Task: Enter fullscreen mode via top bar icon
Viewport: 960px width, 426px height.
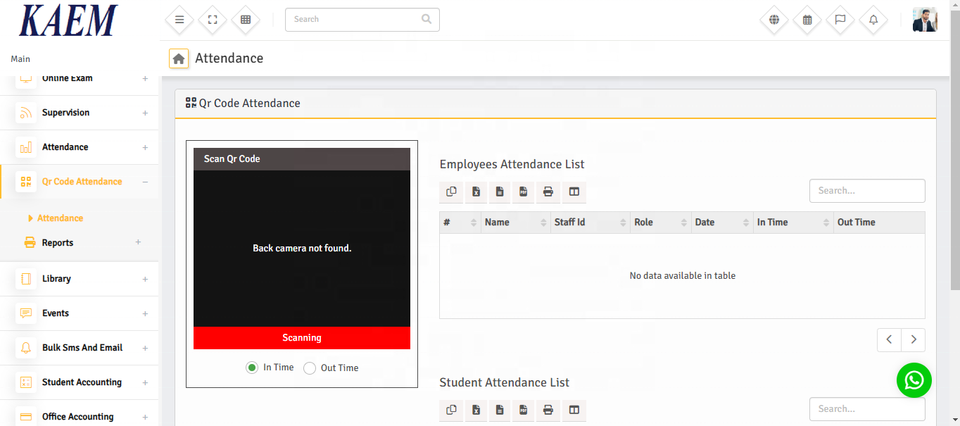Action: pos(212,19)
